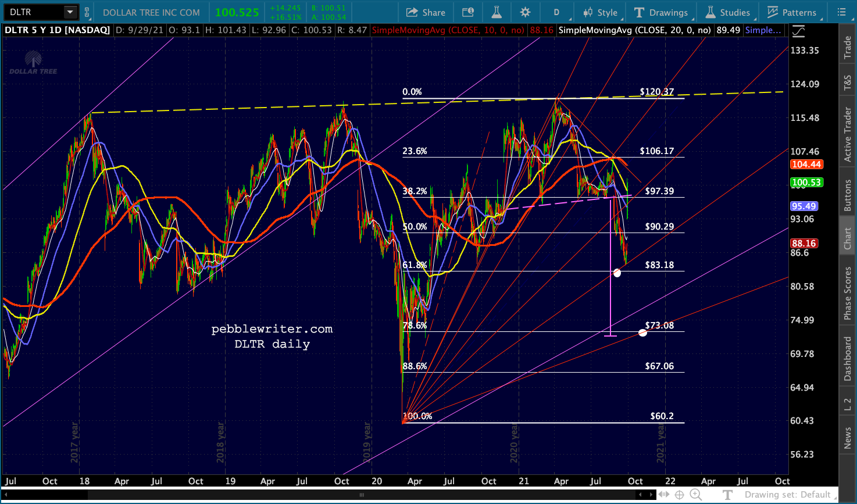Viewport: 857px width, 504px height.
Task: Click the red SimpleMovingAvg (CLOSE, 10) study label
Action: point(448,30)
